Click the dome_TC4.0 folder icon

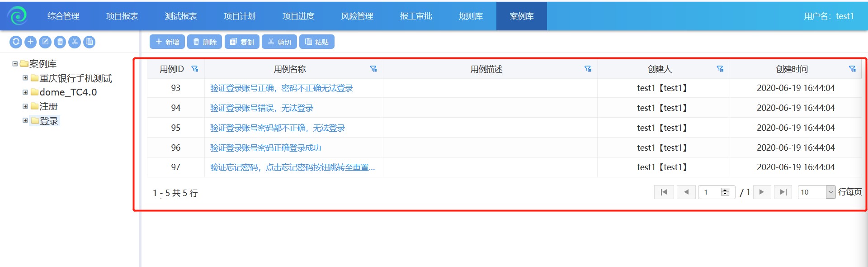(x=34, y=92)
